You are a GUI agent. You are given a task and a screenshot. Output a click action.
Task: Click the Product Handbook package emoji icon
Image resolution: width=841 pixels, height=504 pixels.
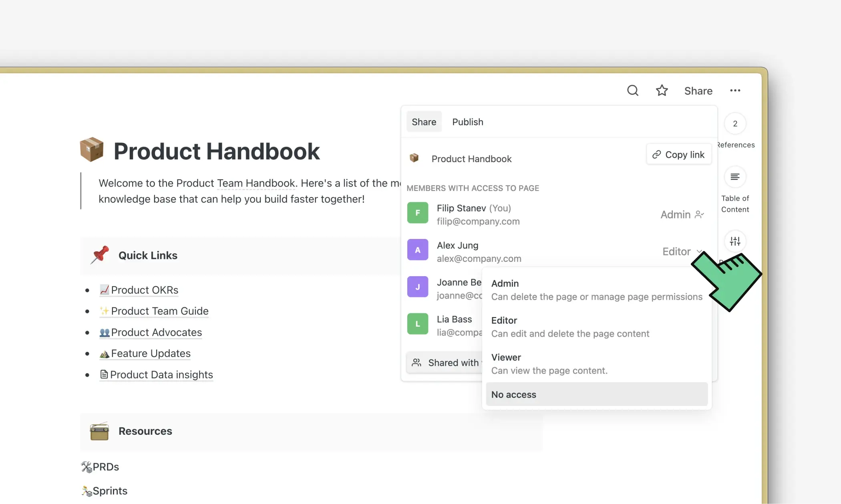(x=92, y=150)
